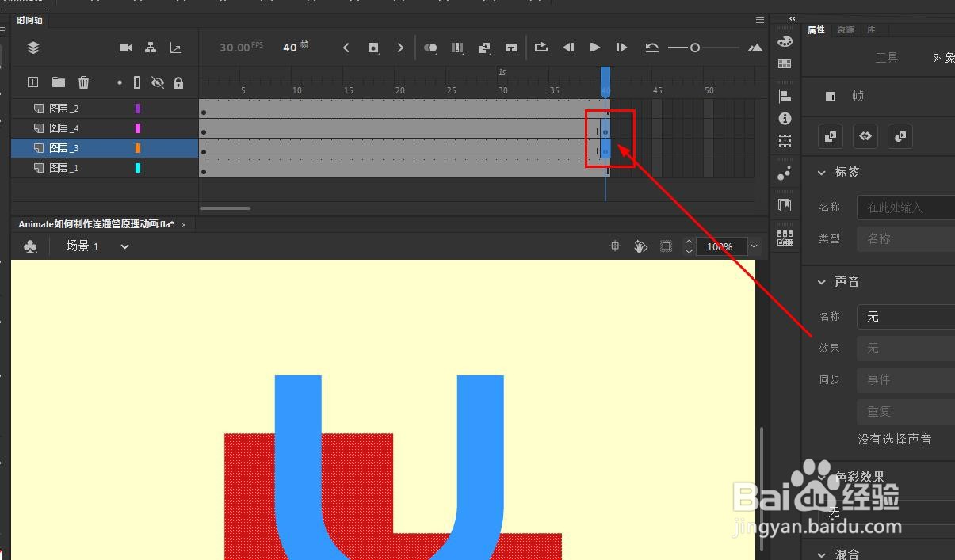Lock all layers with padlock icon
The width and height of the screenshot is (955, 560).
(x=178, y=82)
